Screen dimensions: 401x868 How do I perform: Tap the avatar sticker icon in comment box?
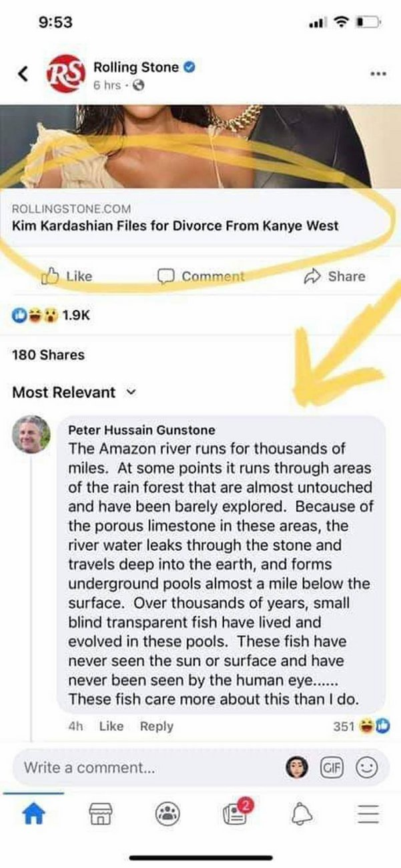tap(298, 767)
